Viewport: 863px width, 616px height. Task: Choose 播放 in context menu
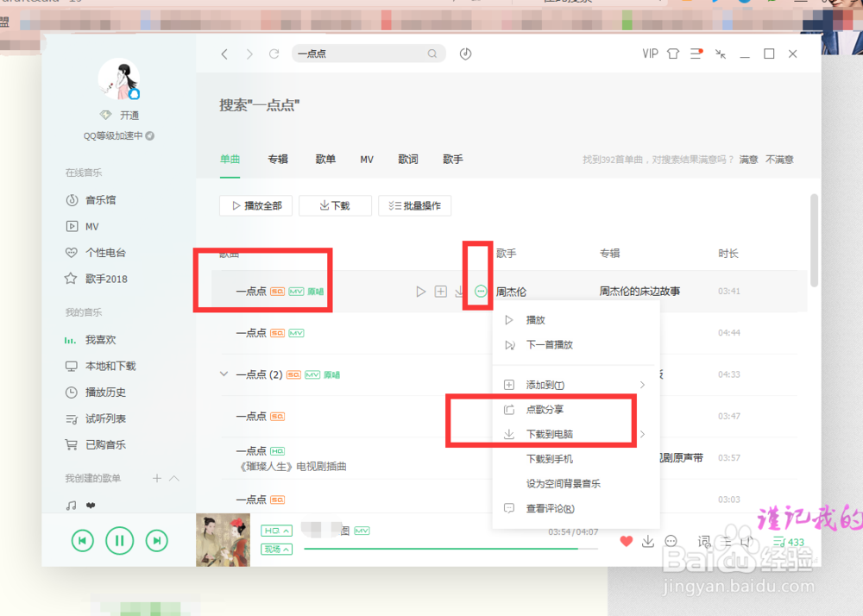pos(576,320)
